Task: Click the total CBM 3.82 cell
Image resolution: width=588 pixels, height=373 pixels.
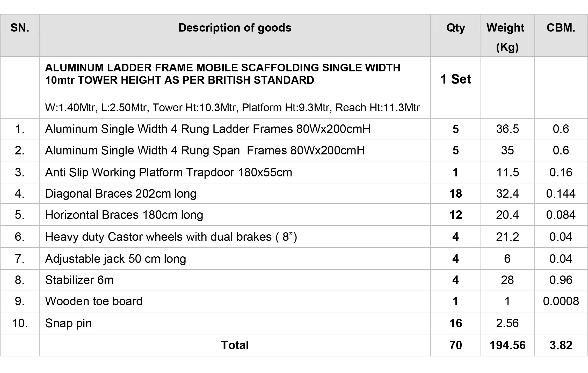Action: tap(561, 345)
